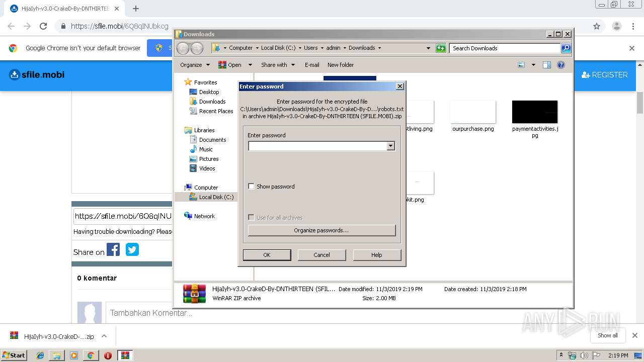Viewport: 644px width, 362px height.
Task: Open the Enter password dropdown arrow
Action: pos(390,146)
